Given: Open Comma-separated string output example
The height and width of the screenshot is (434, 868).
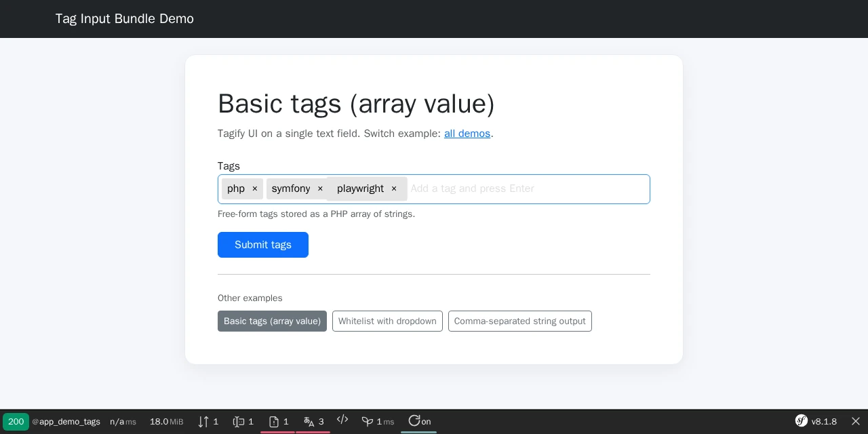Looking at the screenshot, I should pos(520,321).
